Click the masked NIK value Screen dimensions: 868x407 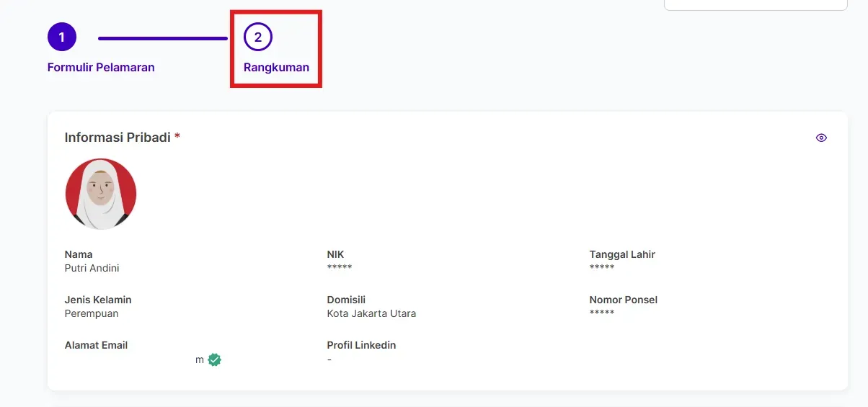[x=340, y=268]
